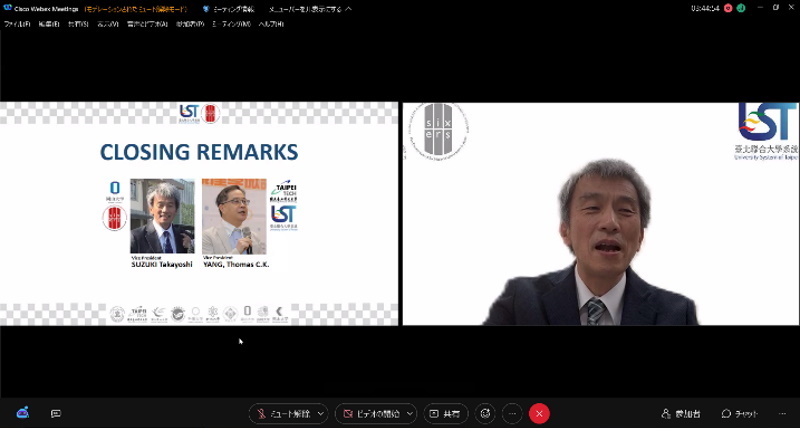Click the orange muted-mode notice in the title bar
800x428 pixels.
click(136, 9)
